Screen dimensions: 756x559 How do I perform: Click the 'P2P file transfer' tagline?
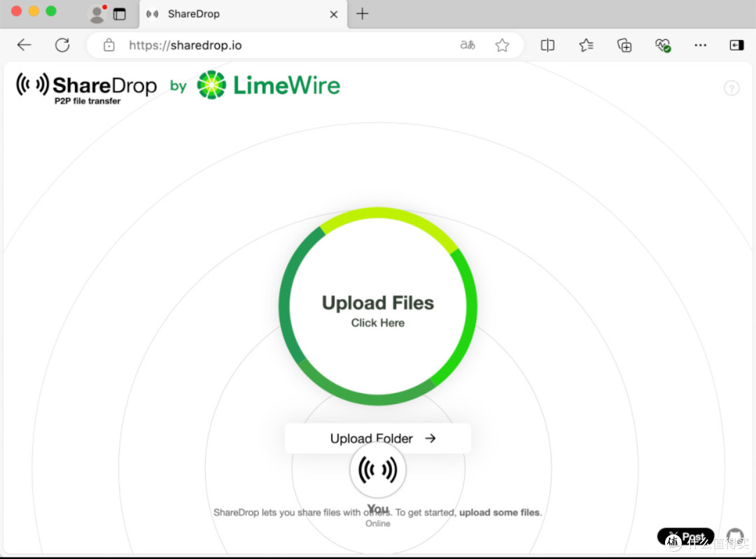pyautogui.click(x=87, y=101)
